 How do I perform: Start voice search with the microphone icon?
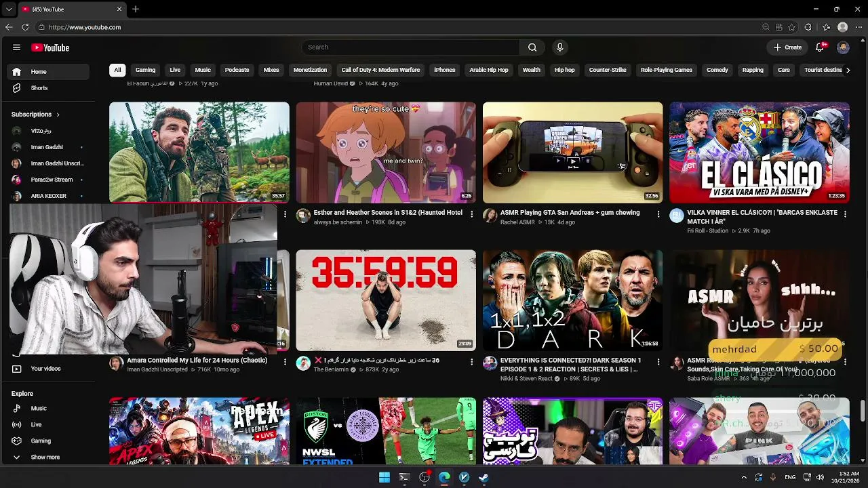[x=559, y=47]
